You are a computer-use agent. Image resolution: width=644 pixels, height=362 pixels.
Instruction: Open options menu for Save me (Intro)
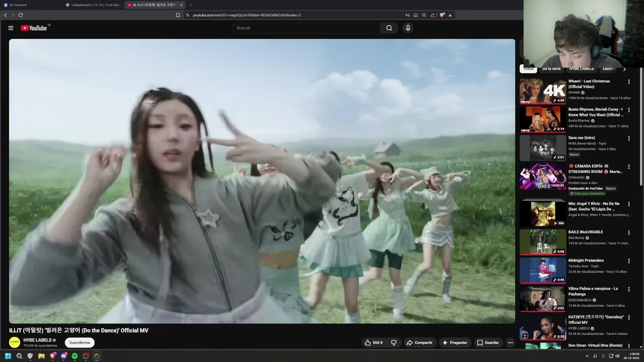628,138
